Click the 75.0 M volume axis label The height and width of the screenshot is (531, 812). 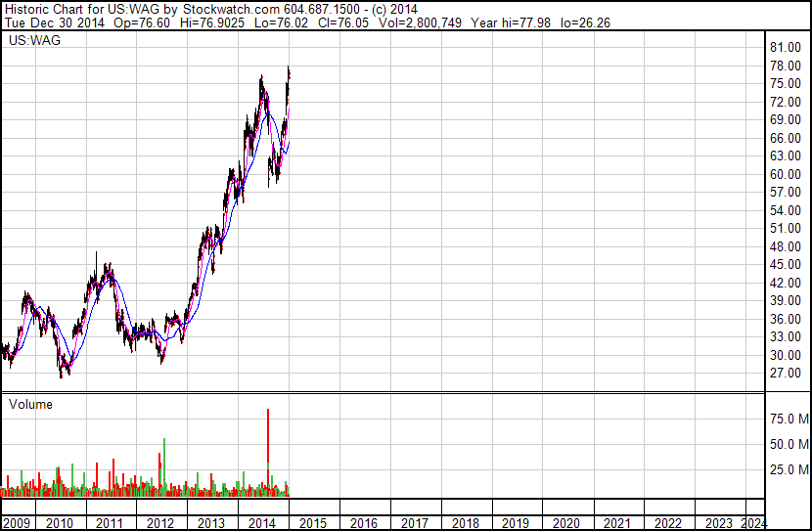[789, 419]
